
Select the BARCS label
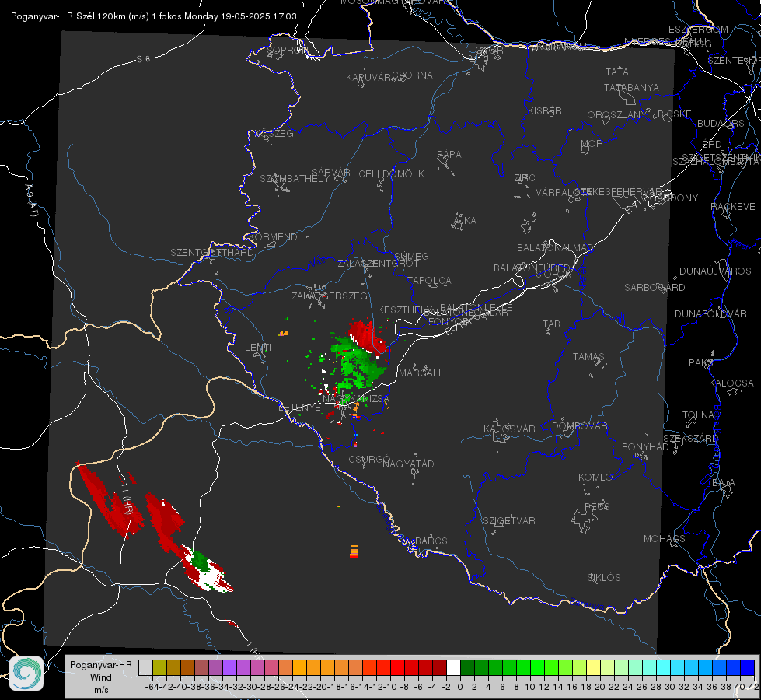(431, 541)
